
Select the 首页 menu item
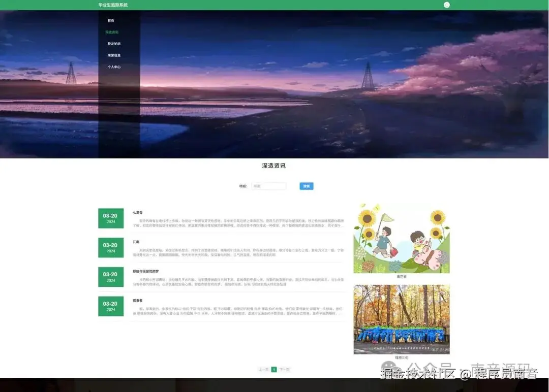pos(110,20)
